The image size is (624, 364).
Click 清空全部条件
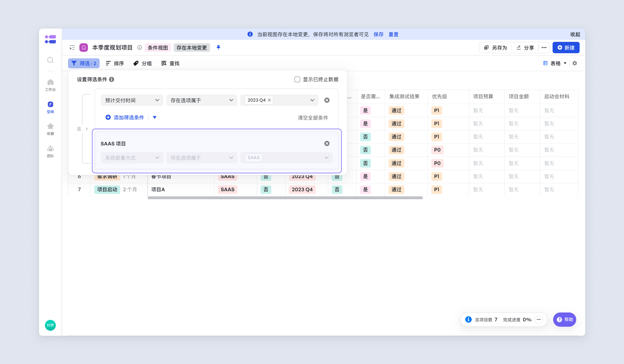313,118
